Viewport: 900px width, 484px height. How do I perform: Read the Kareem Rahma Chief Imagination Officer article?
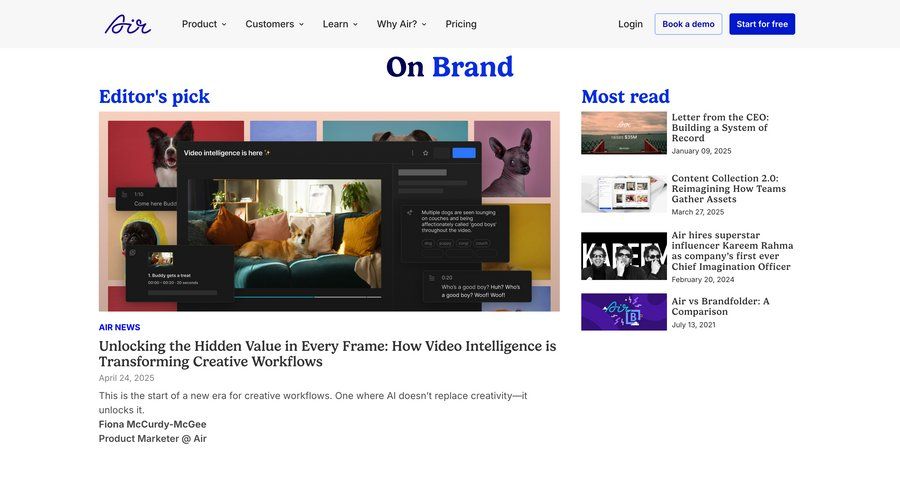point(732,250)
